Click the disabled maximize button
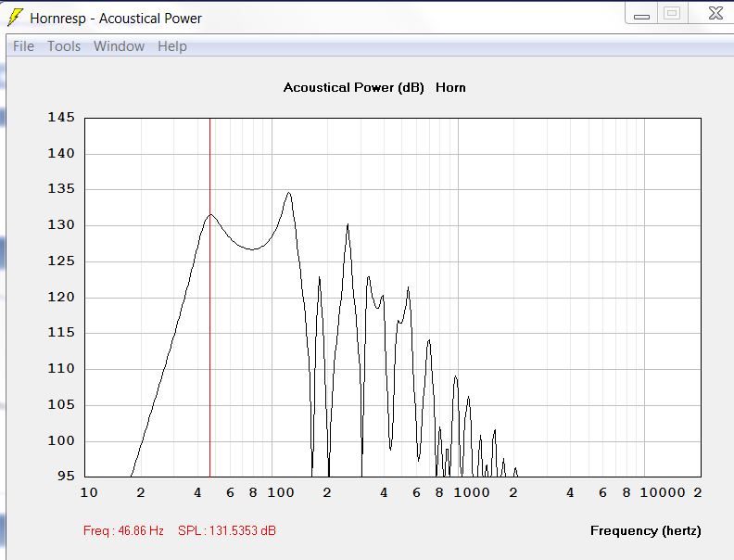This screenshot has height=560, width=734. tap(672, 13)
